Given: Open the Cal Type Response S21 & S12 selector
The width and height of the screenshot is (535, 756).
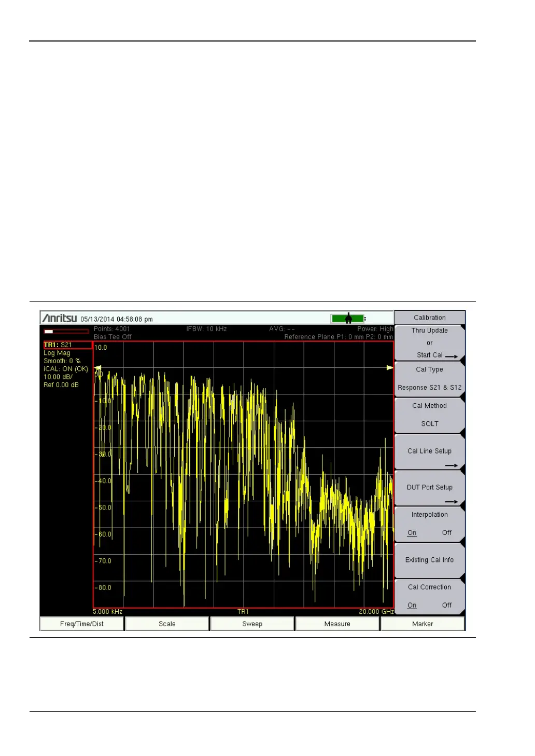Looking at the screenshot, I should click(x=429, y=379).
